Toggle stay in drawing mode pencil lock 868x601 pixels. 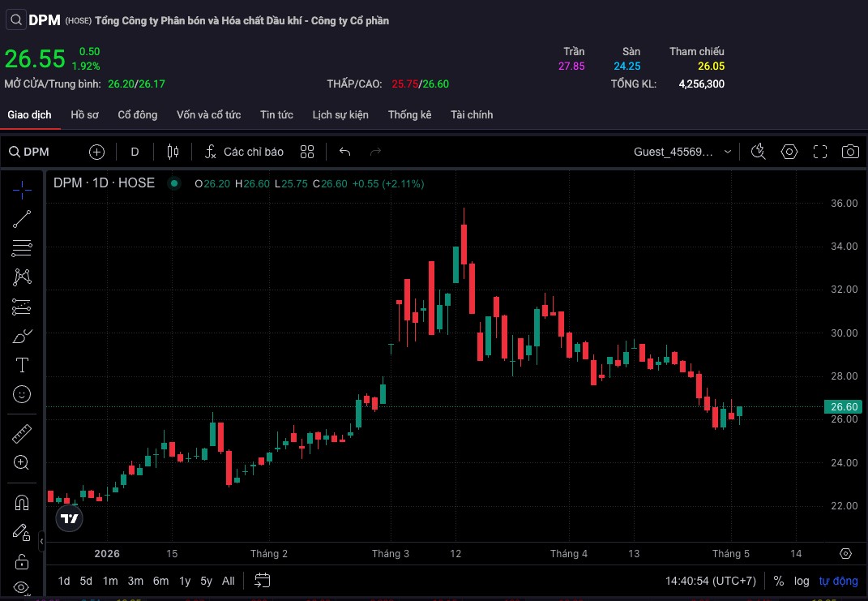[22, 532]
